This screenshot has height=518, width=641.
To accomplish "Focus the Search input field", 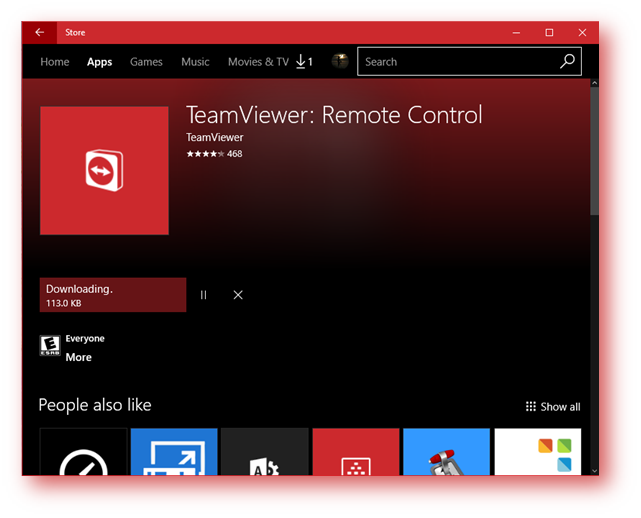I will click(x=469, y=61).
